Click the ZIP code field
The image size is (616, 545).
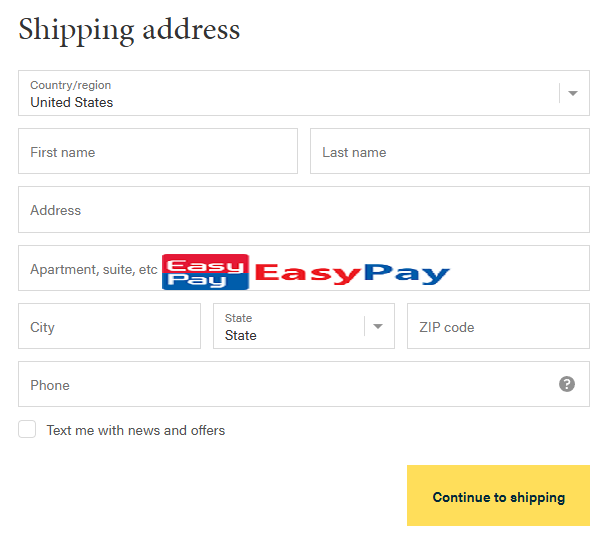(x=498, y=327)
